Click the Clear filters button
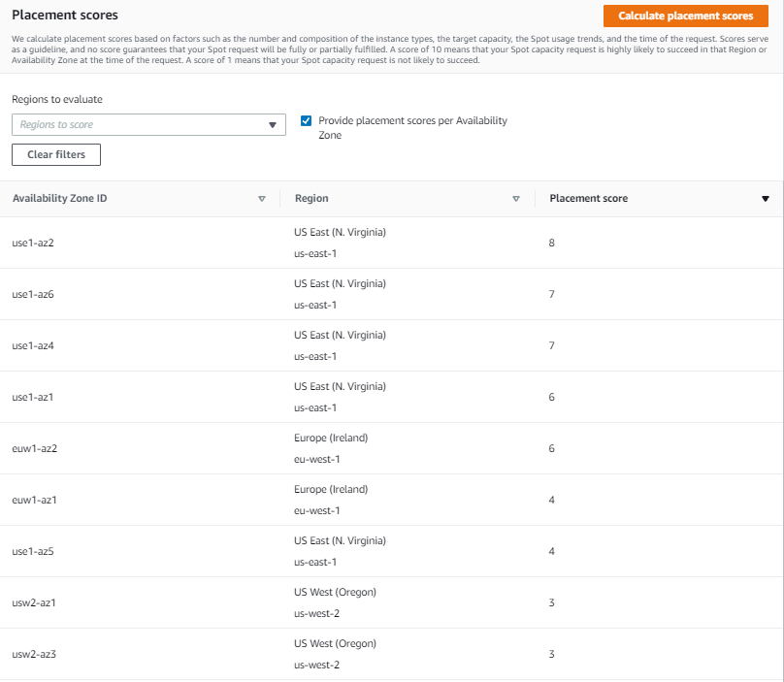The height and width of the screenshot is (682, 784). click(56, 154)
